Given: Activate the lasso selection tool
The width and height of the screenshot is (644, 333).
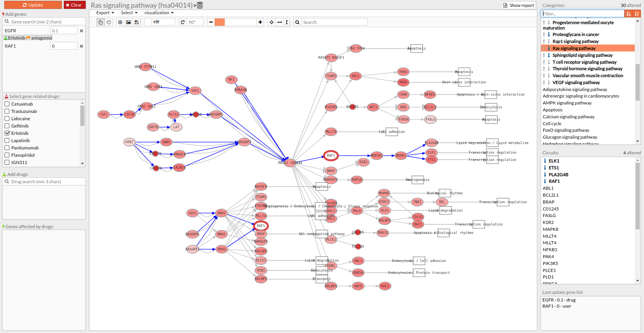Looking at the screenshot, I should pos(109,22).
